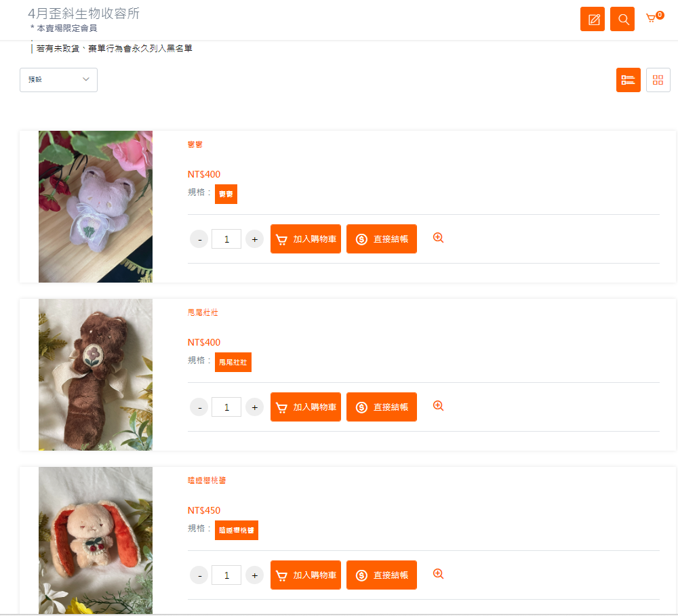Expand the sort order dropdown
Image resolution: width=678 pixels, height=616 pixels.
[58, 80]
